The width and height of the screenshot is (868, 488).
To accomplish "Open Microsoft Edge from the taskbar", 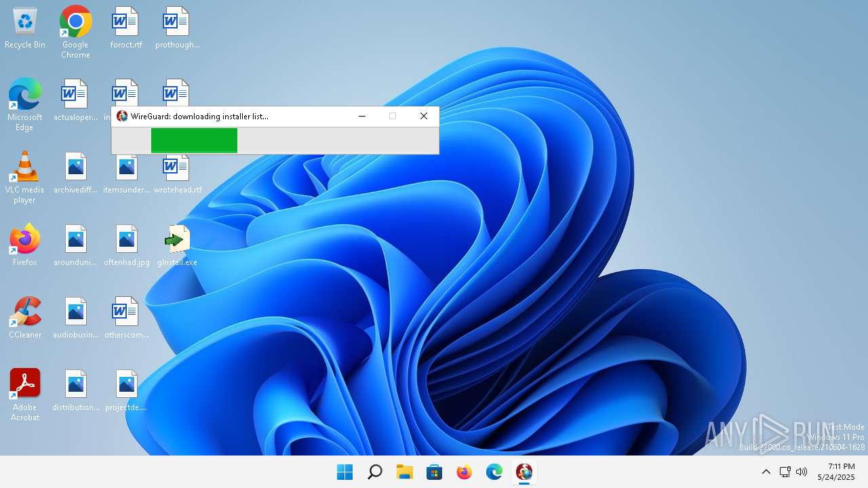I will (x=494, y=472).
